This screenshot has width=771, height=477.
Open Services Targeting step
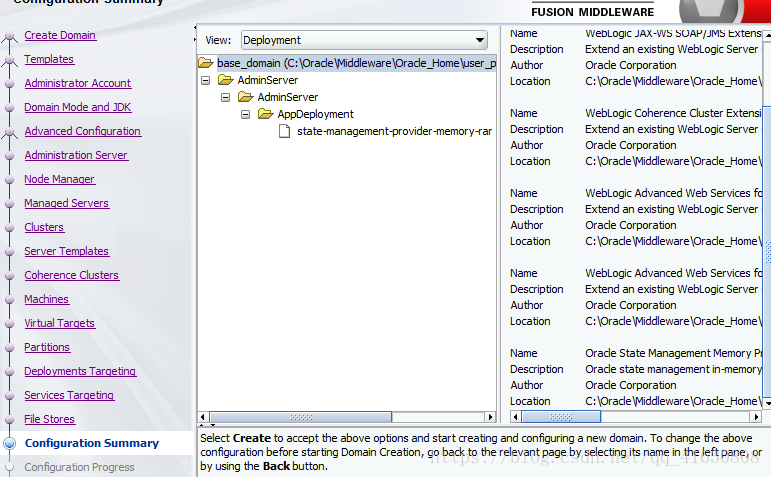pyautogui.click(x=69, y=395)
